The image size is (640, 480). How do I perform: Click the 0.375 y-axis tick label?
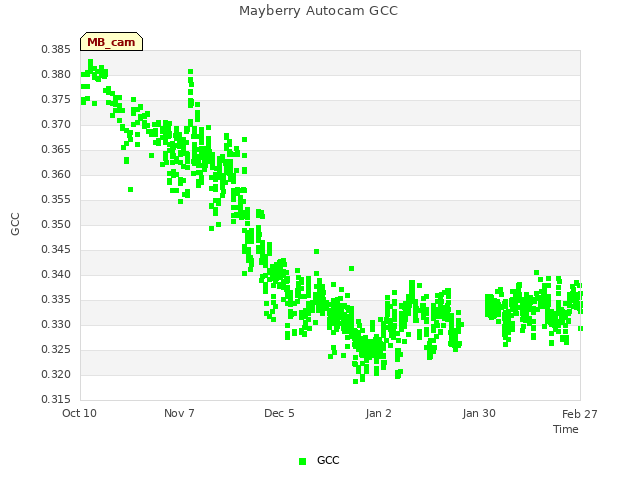click(x=56, y=100)
